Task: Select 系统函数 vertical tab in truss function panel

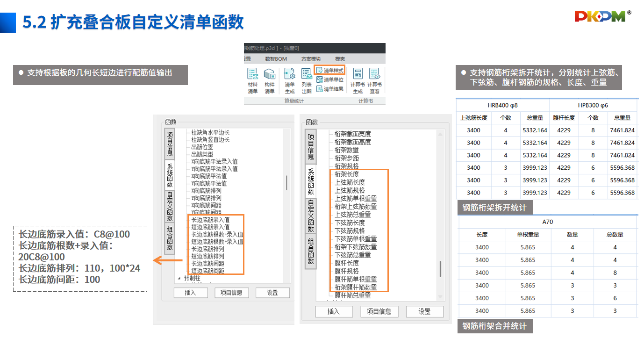Action: point(311,181)
